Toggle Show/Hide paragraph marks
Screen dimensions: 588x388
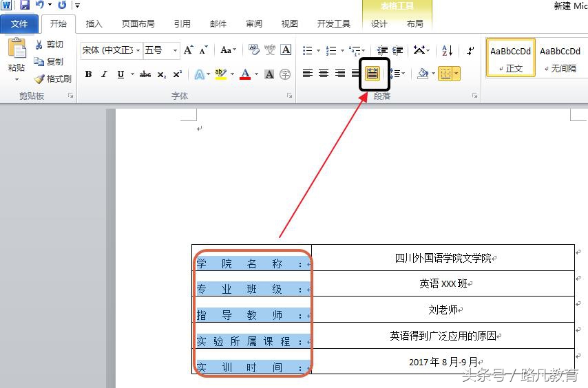click(x=470, y=50)
